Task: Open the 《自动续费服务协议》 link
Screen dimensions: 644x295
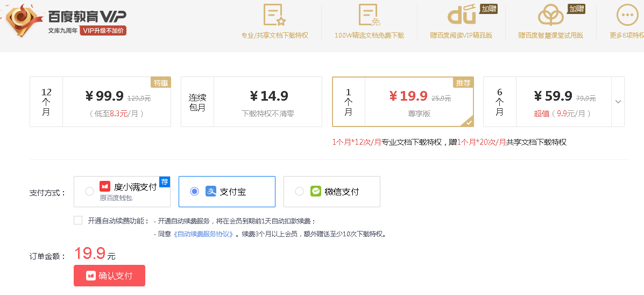Action: point(204,234)
